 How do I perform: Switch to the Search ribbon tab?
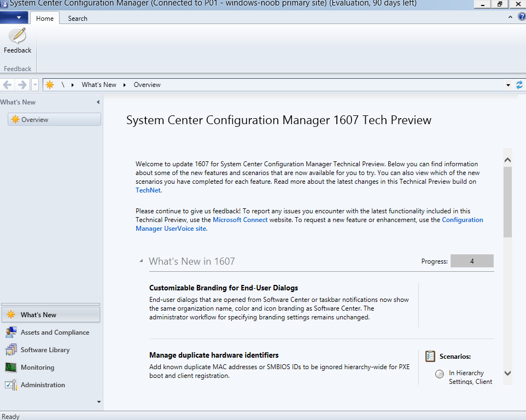point(78,19)
